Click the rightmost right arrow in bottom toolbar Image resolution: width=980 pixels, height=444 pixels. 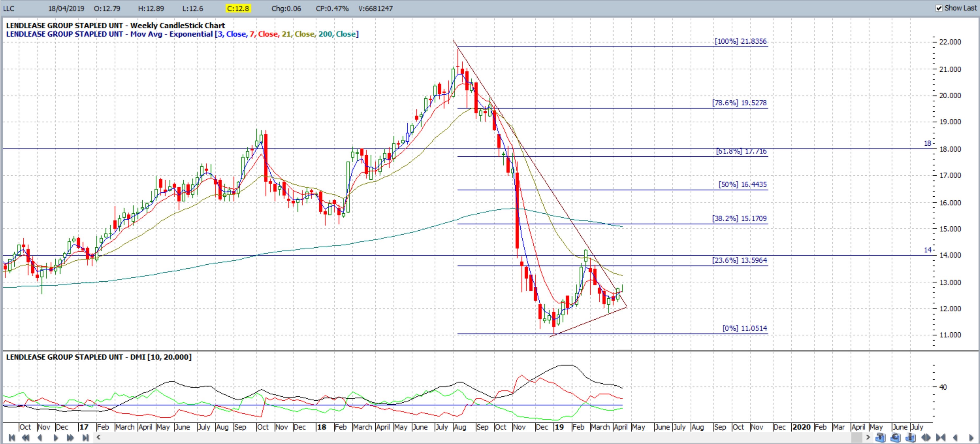tap(971, 437)
